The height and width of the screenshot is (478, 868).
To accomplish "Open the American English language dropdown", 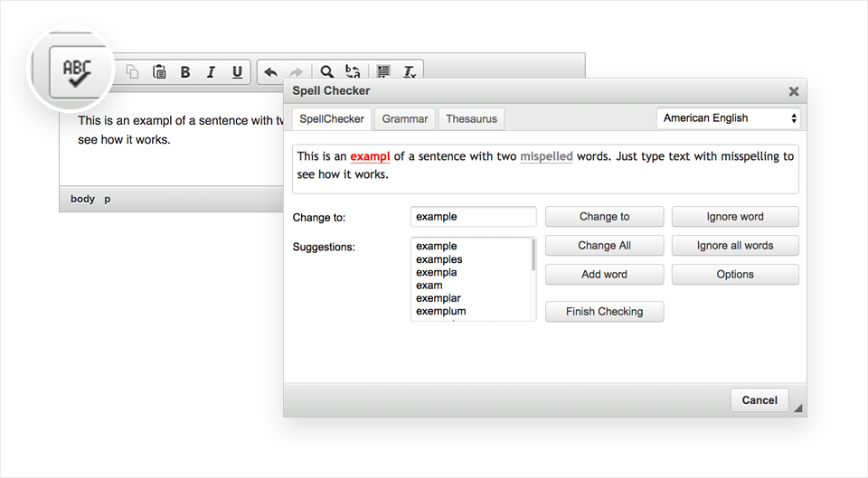I will (729, 117).
